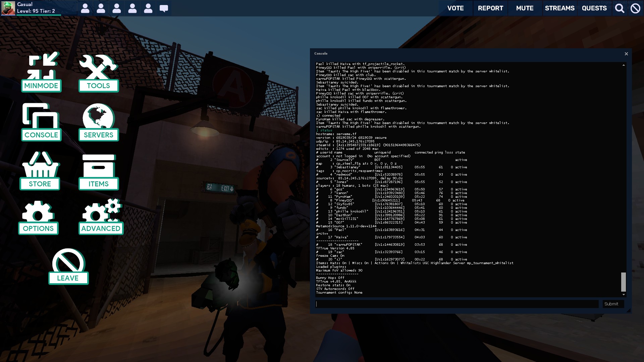Click the TOOLS label button
The height and width of the screenshot is (362, 644).
pyautogui.click(x=99, y=86)
